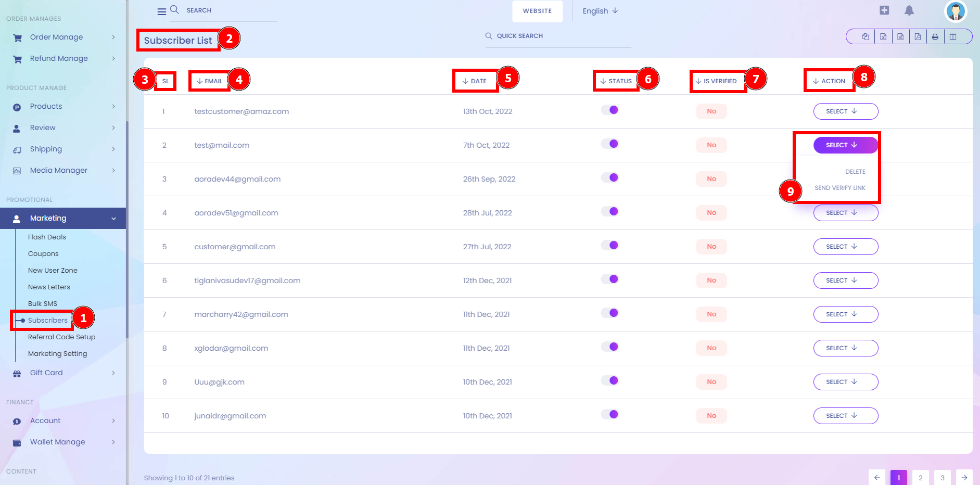Open the English language dropdown
Viewport: 980px width, 485px height.
click(600, 11)
